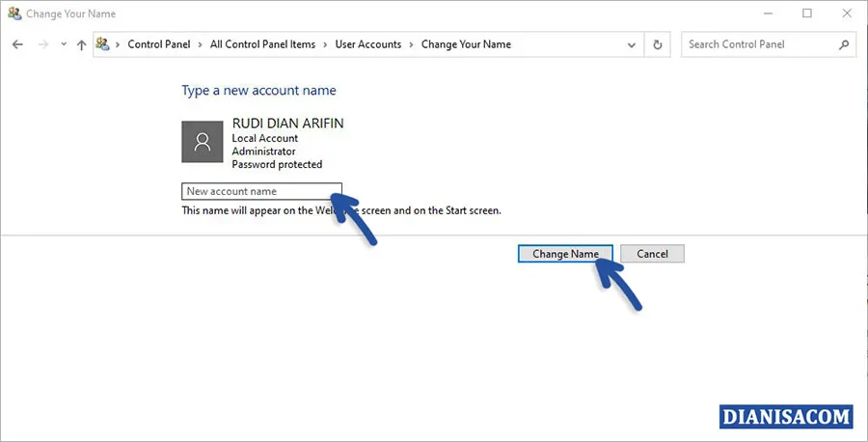
Task: Click the 'Local Account' label
Action: (264, 138)
